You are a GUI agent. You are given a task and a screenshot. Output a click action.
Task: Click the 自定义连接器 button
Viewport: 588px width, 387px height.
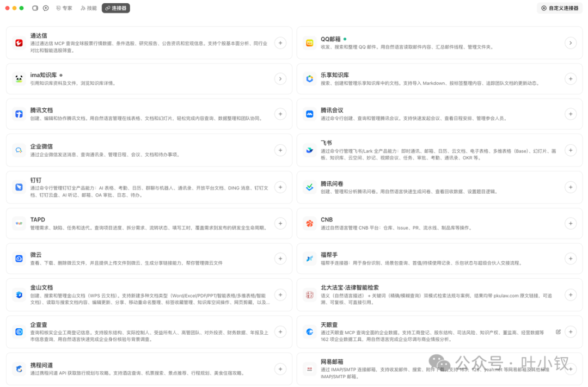[x=560, y=8]
